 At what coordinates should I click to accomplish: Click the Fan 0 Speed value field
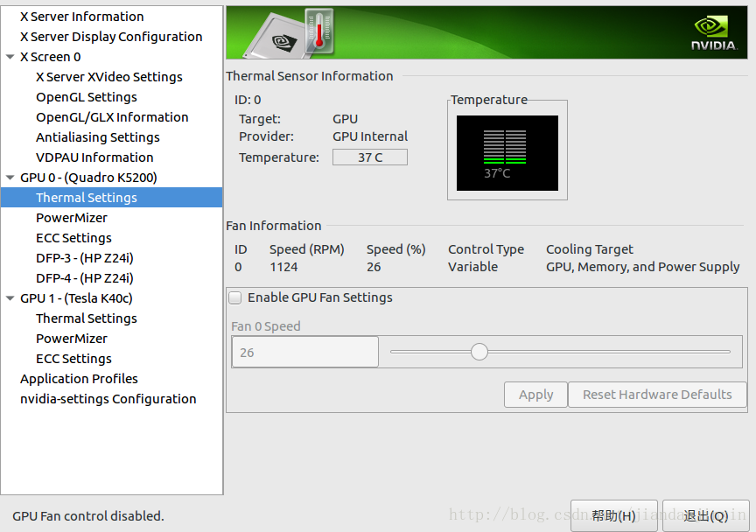[x=305, y=352]
